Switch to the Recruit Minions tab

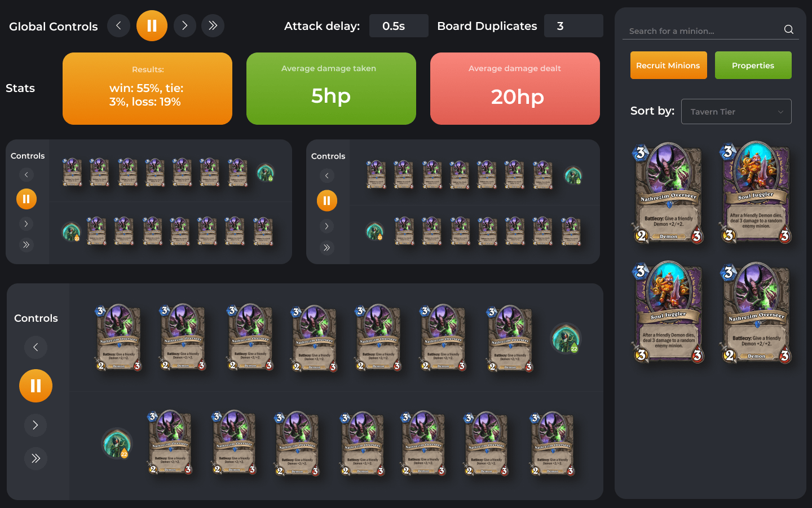point(668,65)
